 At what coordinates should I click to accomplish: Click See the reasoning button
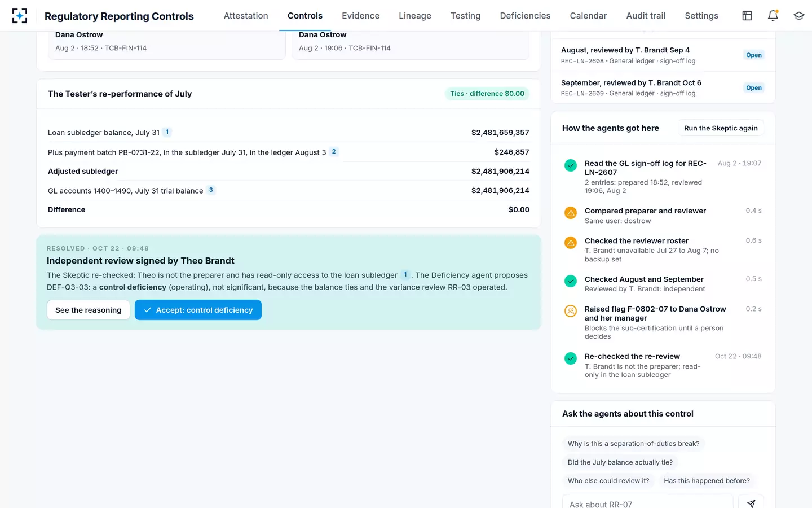[89, 310]
